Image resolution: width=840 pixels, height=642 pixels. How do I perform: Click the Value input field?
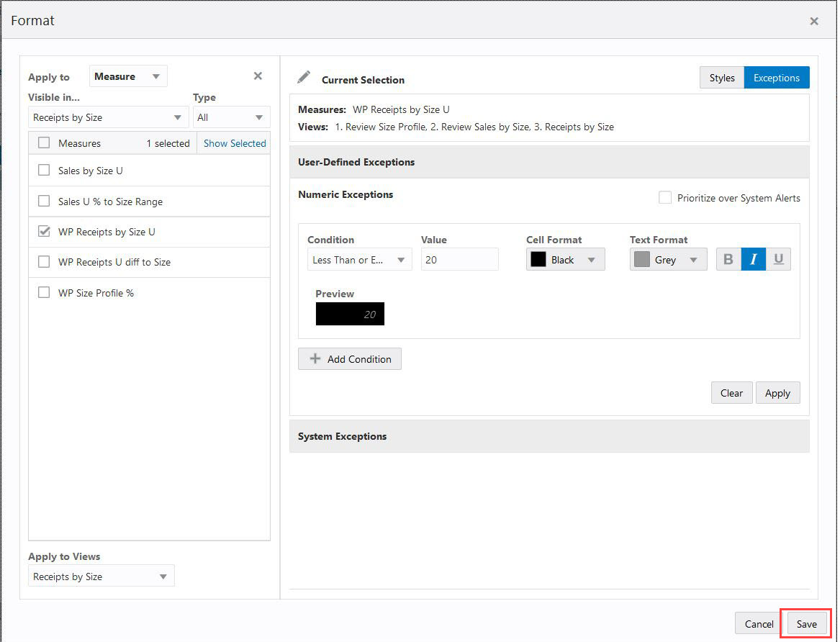460,260
